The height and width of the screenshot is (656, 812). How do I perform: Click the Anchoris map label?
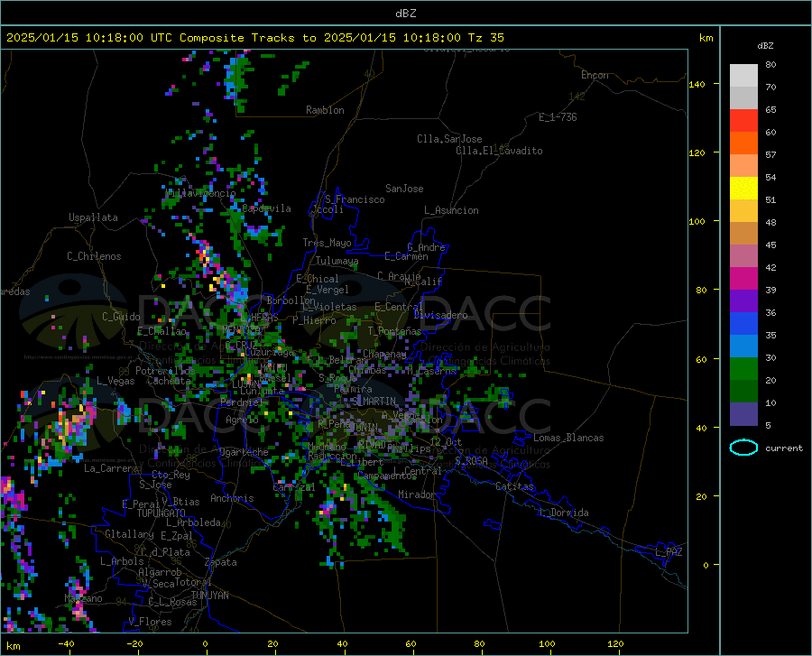click(x=232, y=498)
